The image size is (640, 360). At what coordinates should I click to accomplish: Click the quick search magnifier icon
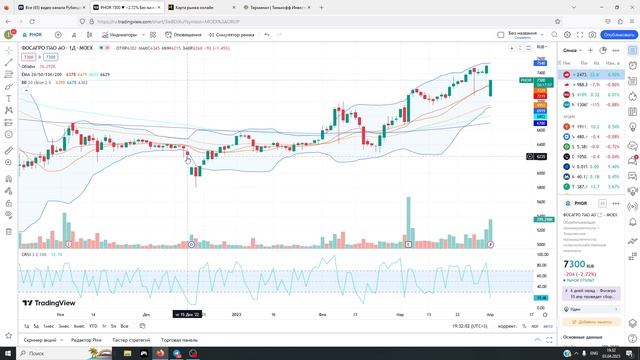click(554, 35)
